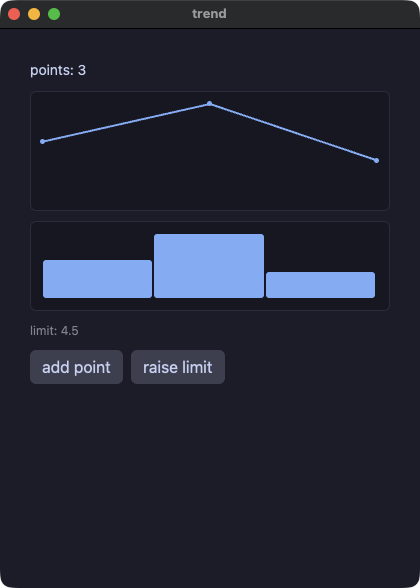Click the "limit: 4.5" label
This screenshot has height=588, width=420.
54,331
